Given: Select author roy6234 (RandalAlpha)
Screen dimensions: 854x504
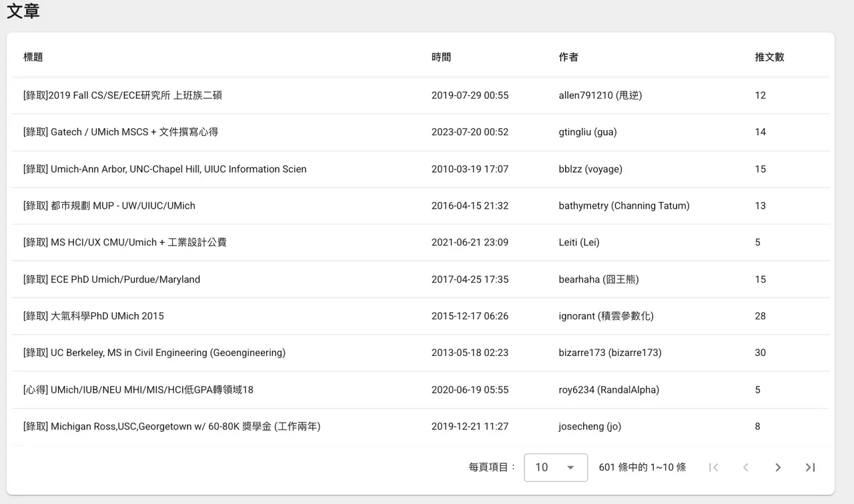Looking at the screenshot, I should [x=609, y=390].
